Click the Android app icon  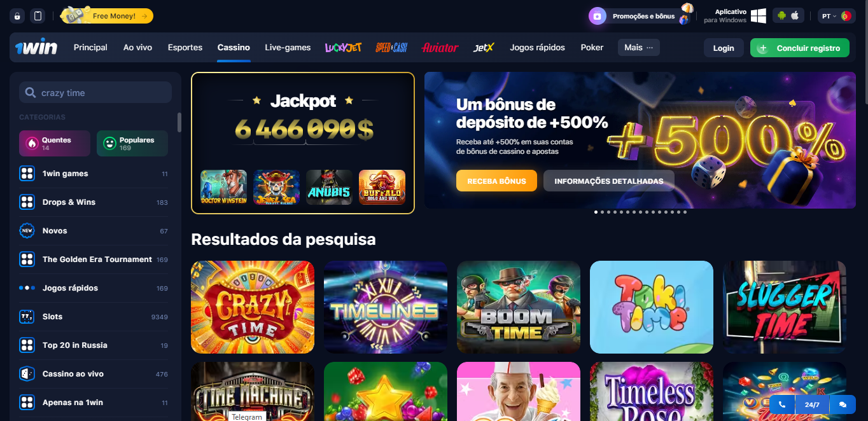(781, 16)
